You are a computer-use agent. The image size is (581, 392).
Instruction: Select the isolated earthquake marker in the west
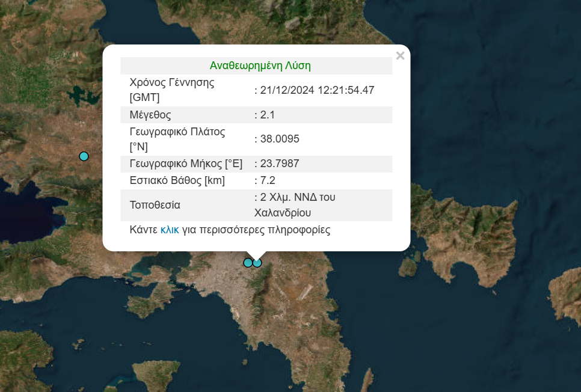click(84, 156)
